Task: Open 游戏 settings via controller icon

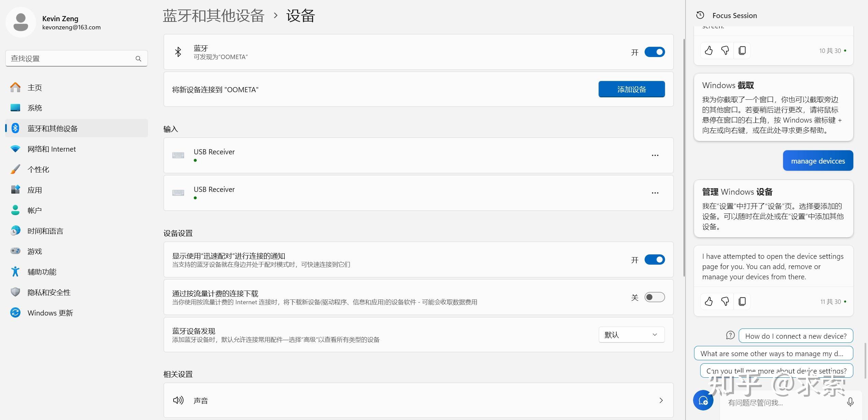Action: tap(34, 251)
